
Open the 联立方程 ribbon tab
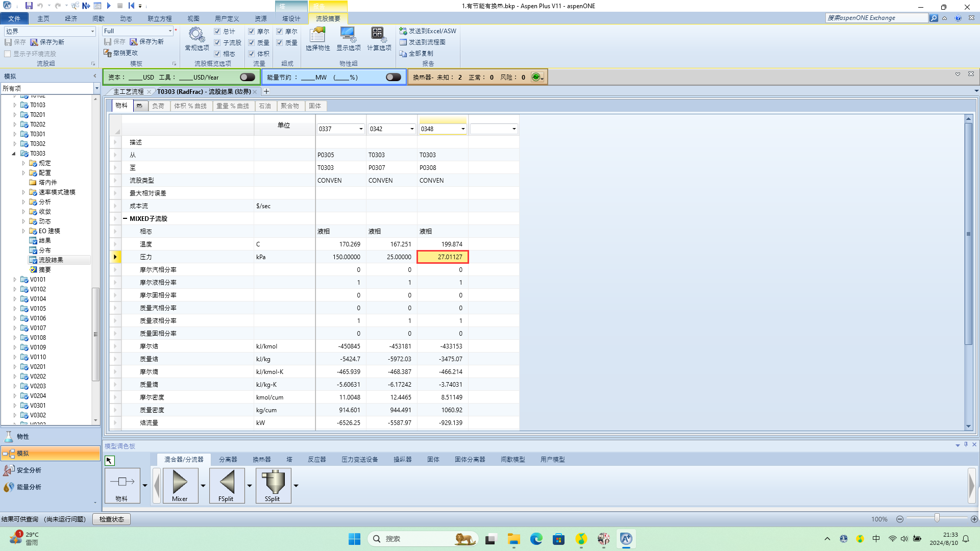(159, 18)
